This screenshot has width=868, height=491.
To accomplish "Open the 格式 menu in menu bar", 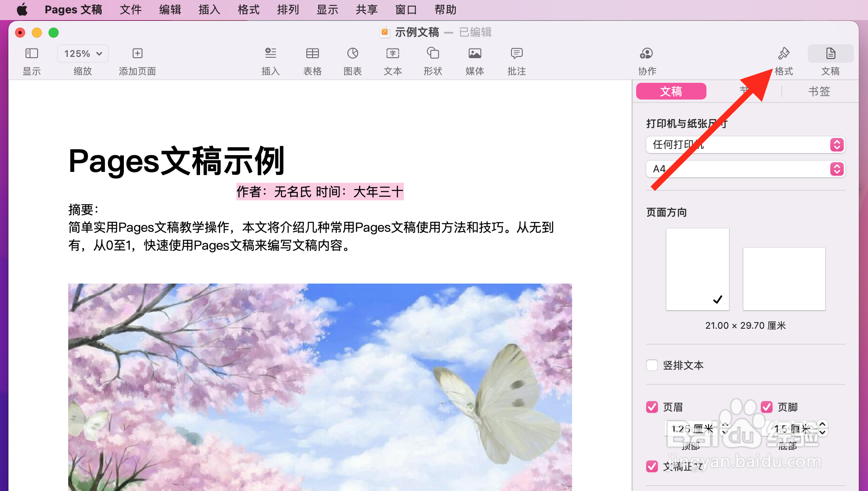I will click(249, 10).
